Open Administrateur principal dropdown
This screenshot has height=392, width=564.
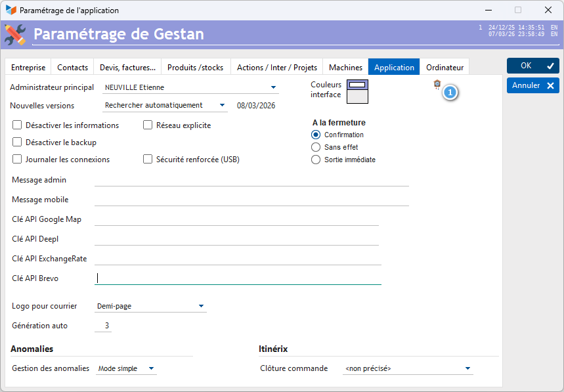coord(273,87)
